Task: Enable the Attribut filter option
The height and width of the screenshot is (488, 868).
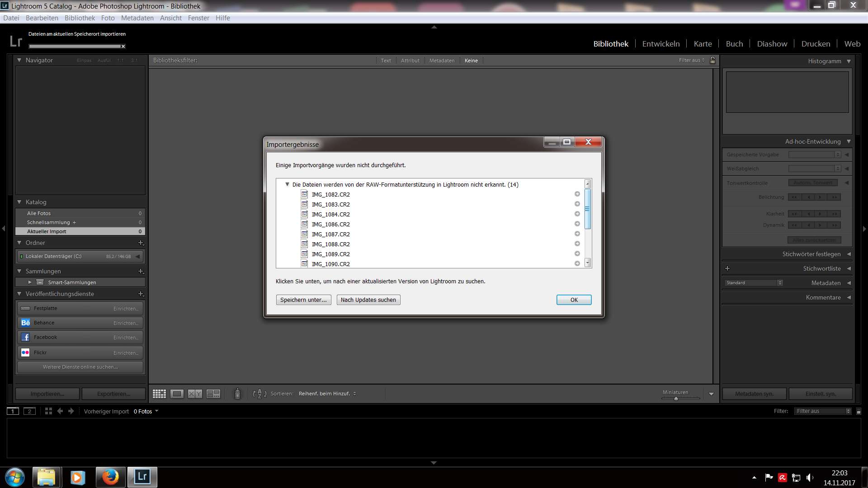Action: (x=410, y=60)
